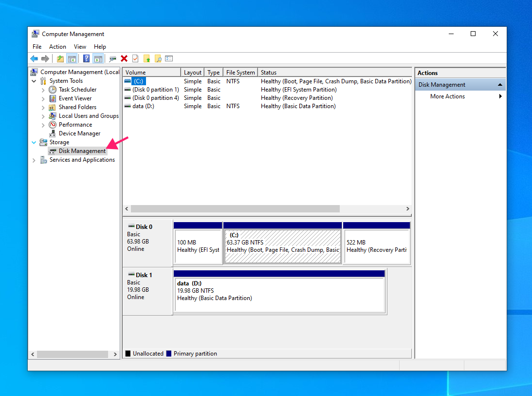Select the Disk Management tree icon

[53, 151]
